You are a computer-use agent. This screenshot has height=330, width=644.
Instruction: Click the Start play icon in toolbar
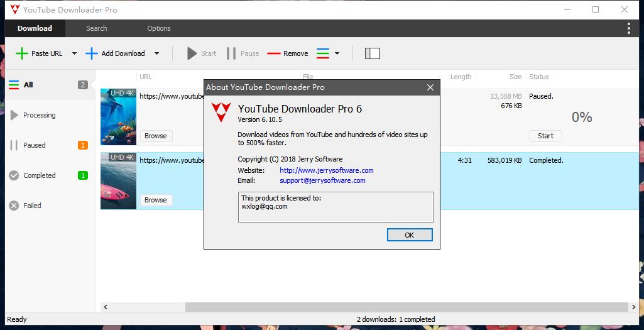(x=192, y=53)
